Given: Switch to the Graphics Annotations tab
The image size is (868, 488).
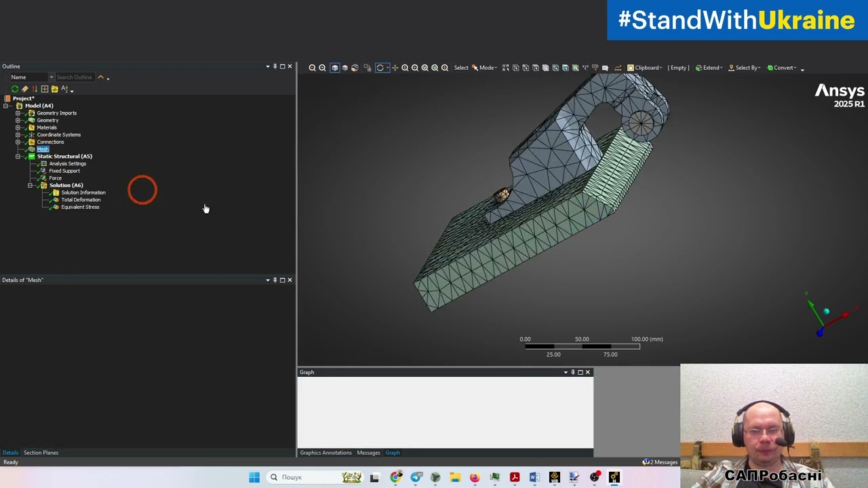Looking at the screenshot, I should click(325, 453).
